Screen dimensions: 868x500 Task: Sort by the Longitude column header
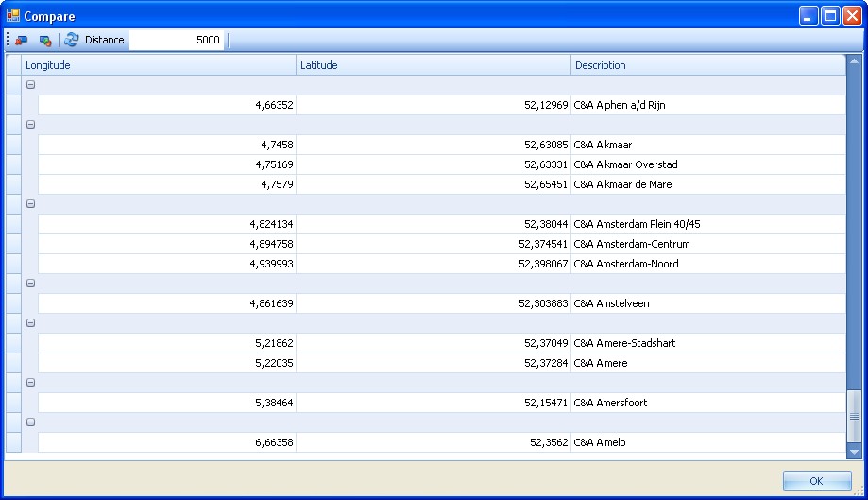click(x=159, y=65)
